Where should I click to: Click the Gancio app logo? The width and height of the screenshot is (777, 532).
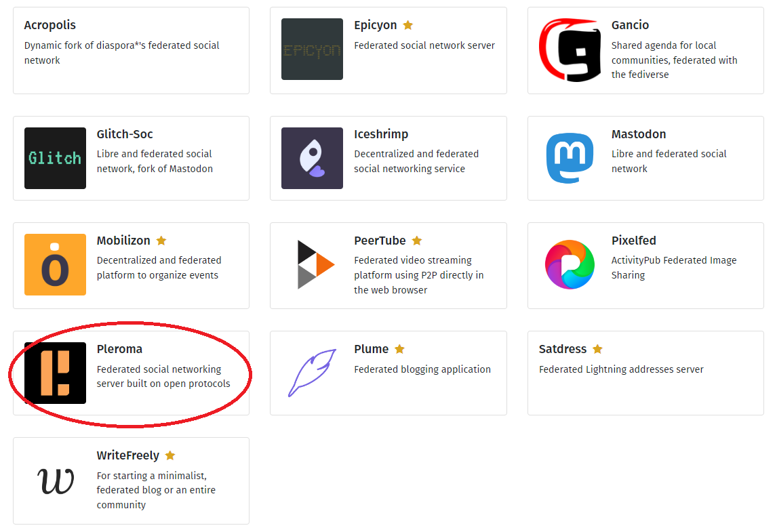coord(570,48)
